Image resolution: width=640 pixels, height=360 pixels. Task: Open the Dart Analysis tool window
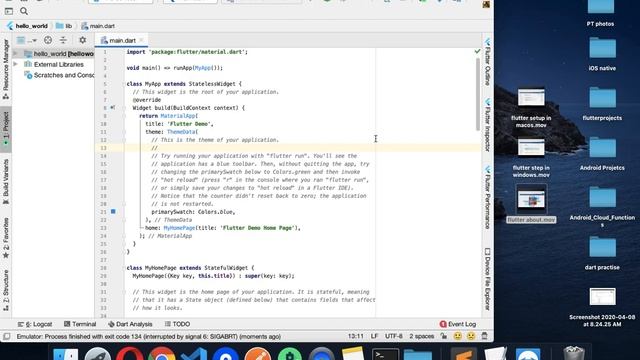130,324
